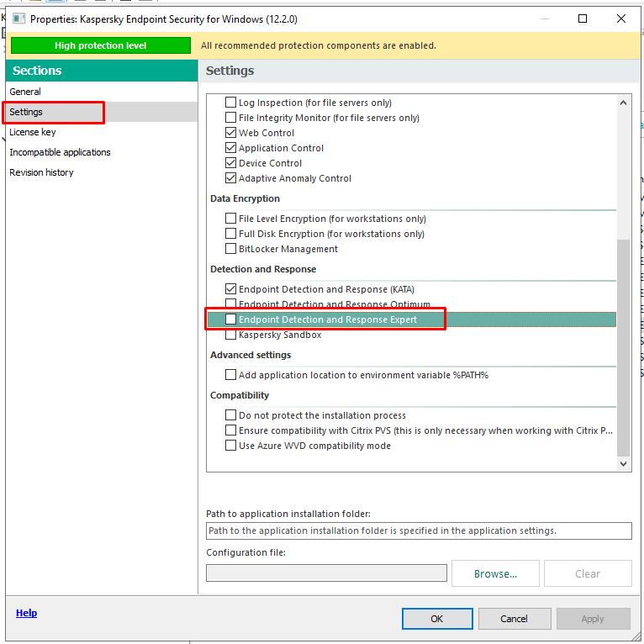Check Do not protect the installation process

coord(230,415)
